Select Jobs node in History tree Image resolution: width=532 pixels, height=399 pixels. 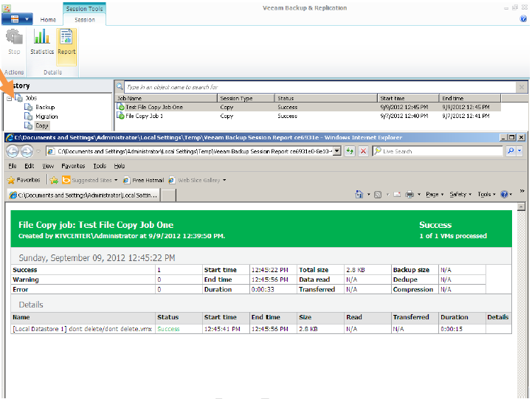click(31, 98)
